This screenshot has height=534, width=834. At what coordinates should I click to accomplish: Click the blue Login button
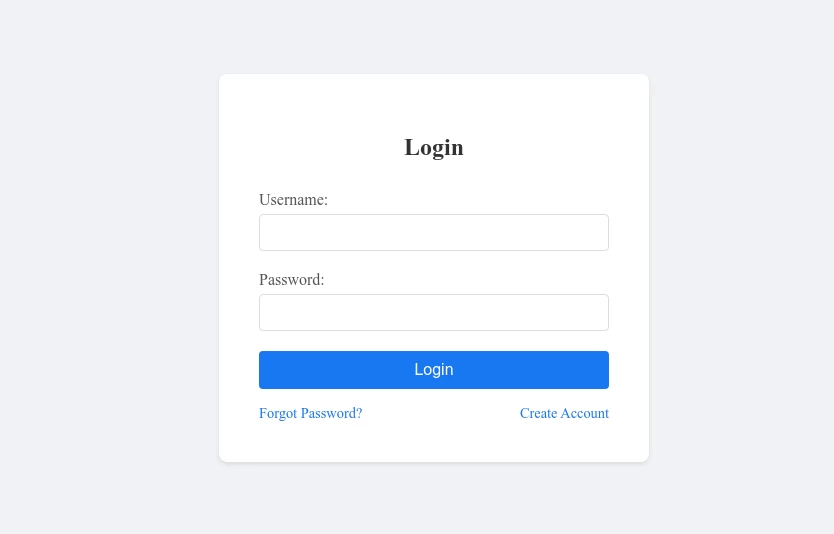(x=433, y=370)
